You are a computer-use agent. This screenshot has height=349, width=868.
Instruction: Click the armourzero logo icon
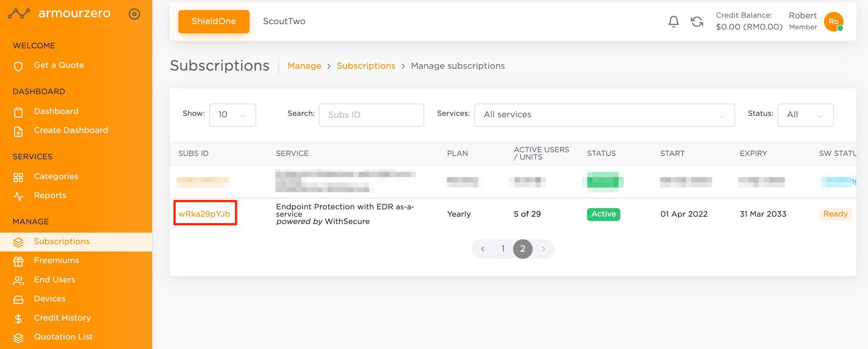pos(19,14)
